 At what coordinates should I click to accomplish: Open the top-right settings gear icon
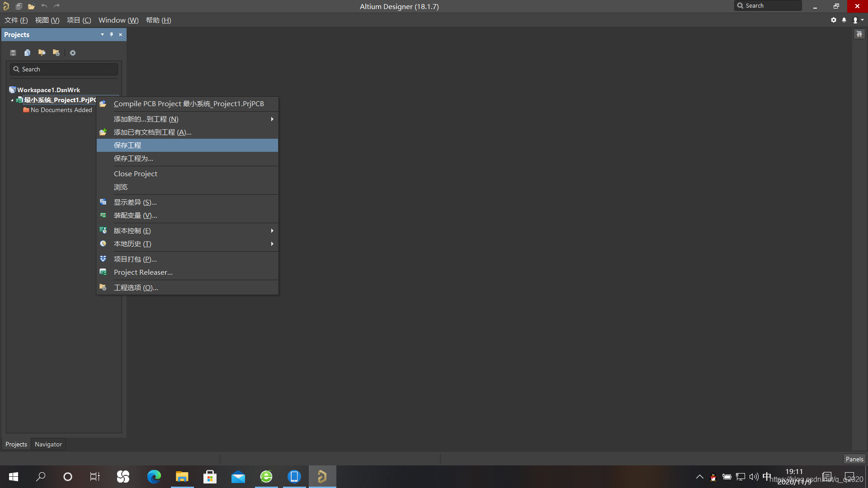pos(834,20)
